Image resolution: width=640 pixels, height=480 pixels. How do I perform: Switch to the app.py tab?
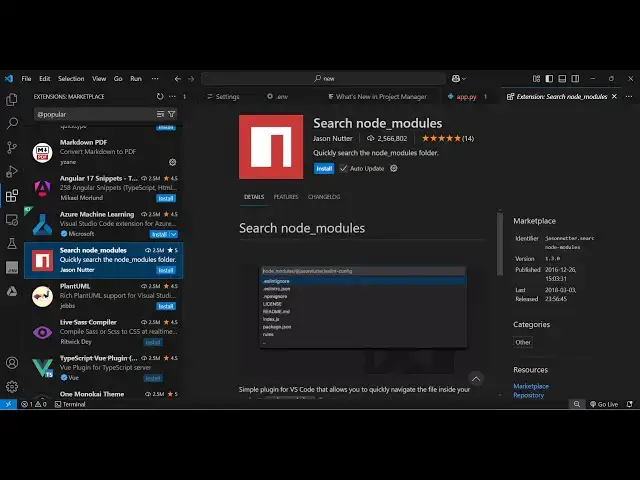(467, 96)
